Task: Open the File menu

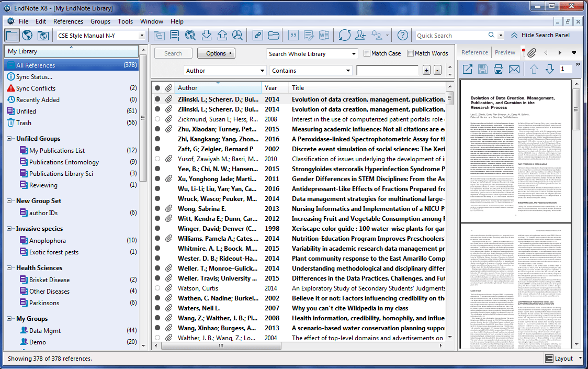Action: click(x=23, y=21)
